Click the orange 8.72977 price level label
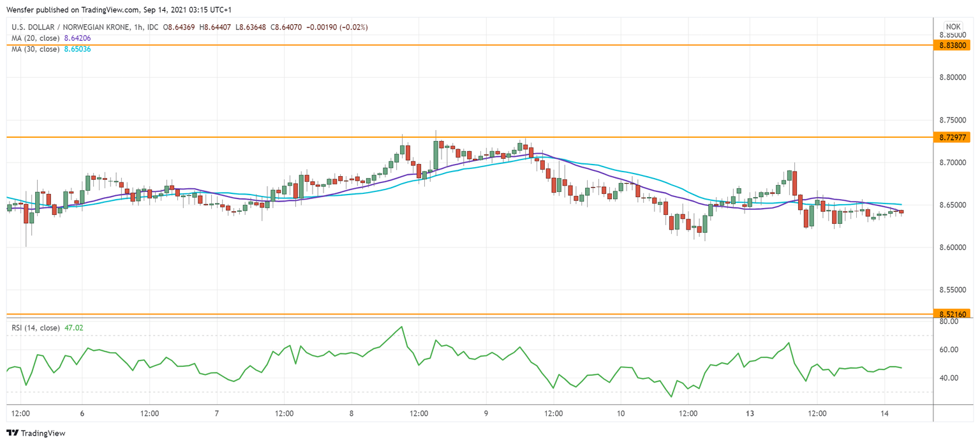This screenshot has width=980, height=444. [953, 137]
